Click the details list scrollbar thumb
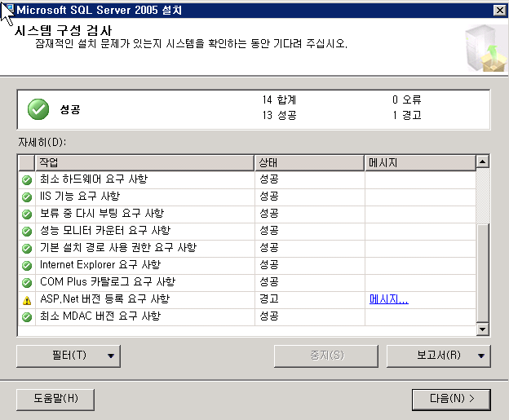The width and height of the screenshot is (509, 420). (x=483, y=272)
